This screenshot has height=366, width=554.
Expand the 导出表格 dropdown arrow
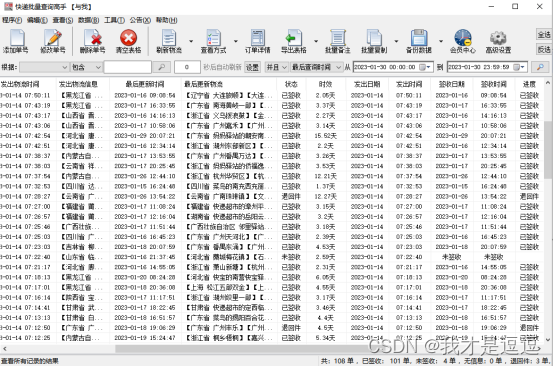coord(316,41)
